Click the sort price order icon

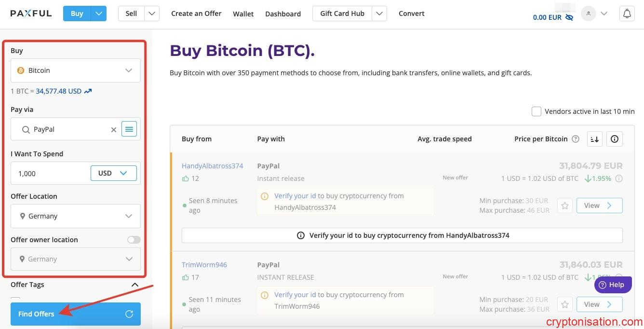pos(595,139)
